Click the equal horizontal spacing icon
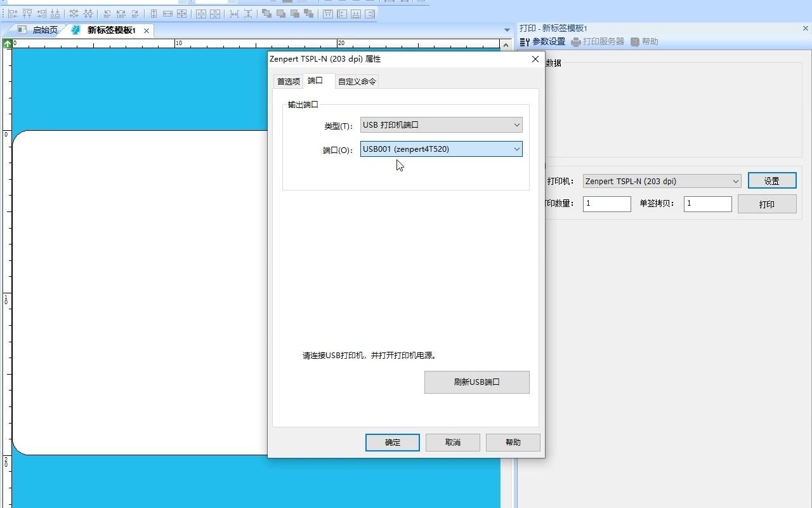This screenshot has width=812, height=508. point(234,13)
